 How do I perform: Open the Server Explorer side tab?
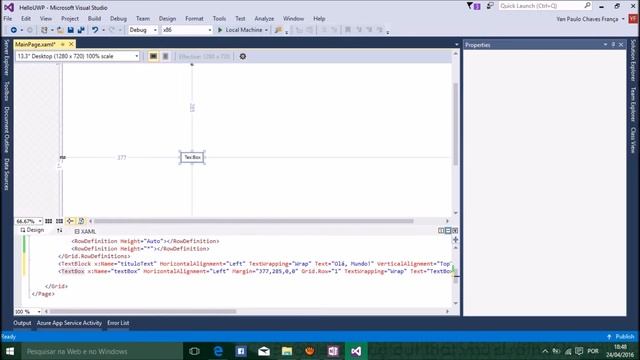click(x=7, y=58)
